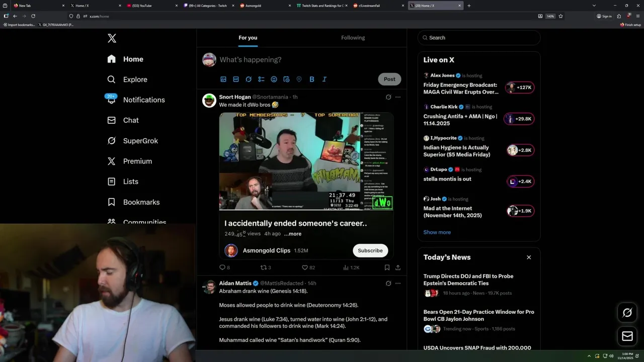Click the X logo in sidebar

(112, 38)
